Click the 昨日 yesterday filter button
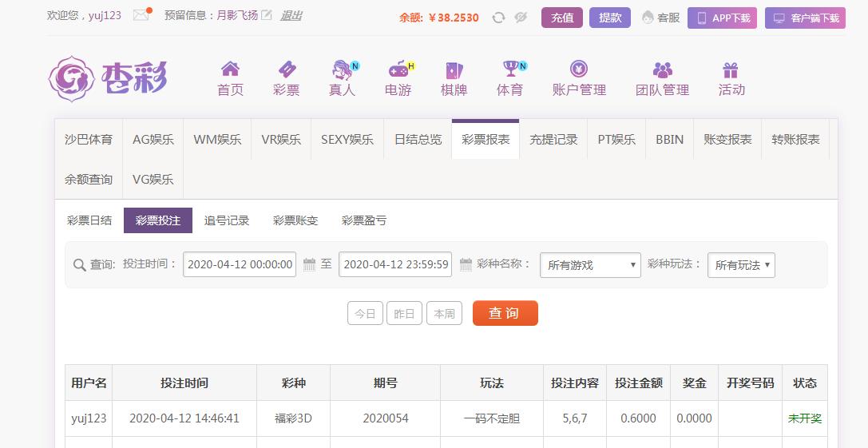Screen dimensions: 868x448 [x=405, y=313]
